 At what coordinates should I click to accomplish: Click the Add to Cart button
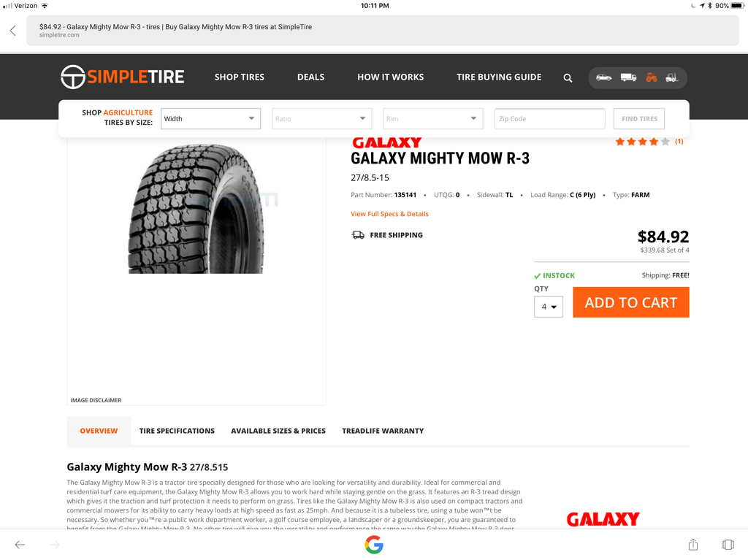click(630, 302)
